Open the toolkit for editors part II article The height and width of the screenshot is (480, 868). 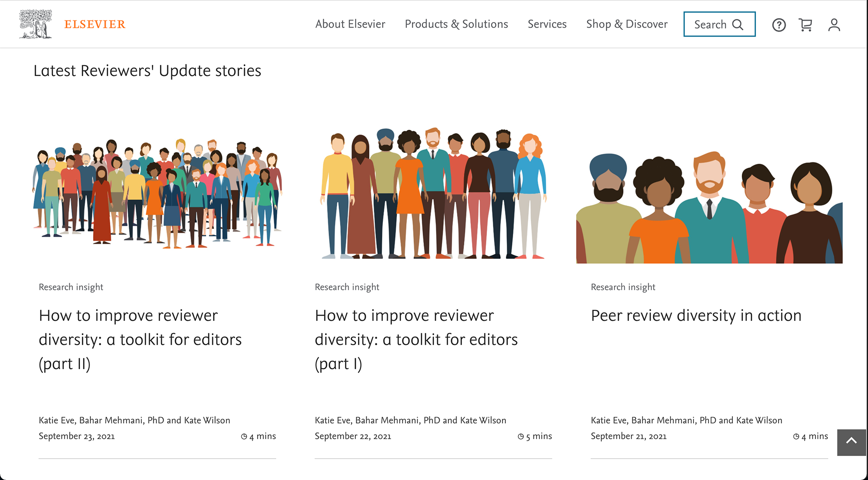pos(140,339)
